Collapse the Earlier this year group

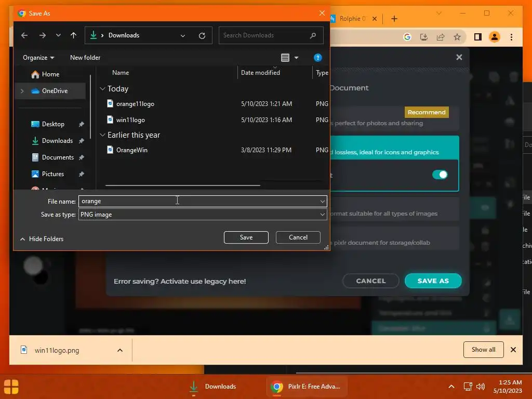[102, 135]
